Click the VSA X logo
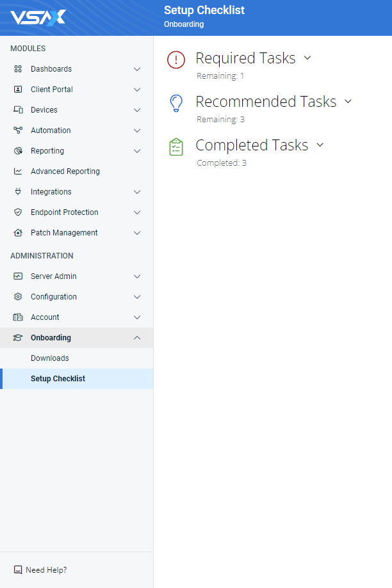The height and width of the screenshot is (588, 392). [38, 18]
